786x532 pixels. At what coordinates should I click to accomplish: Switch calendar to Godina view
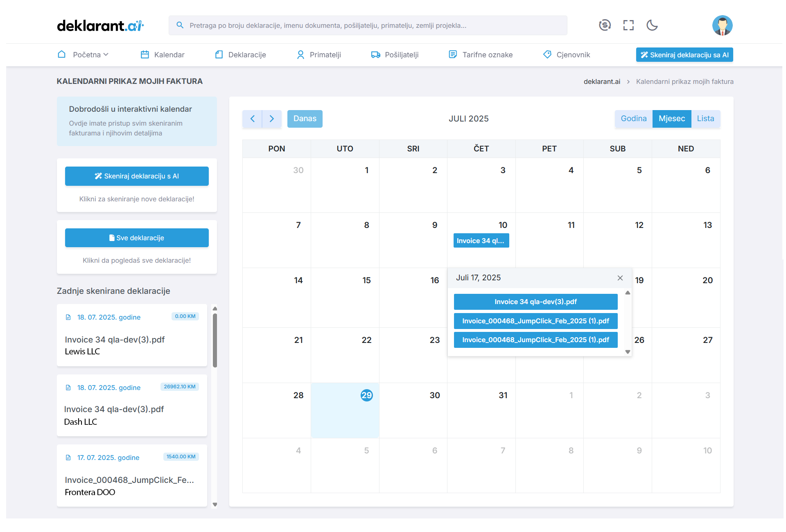(633, 119)
